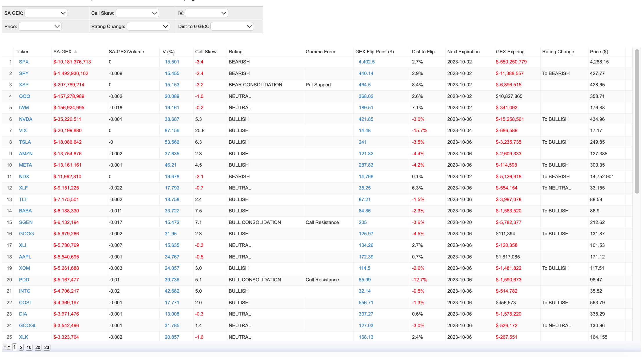
Task: Open the AAPL ticker link
Action: click(25, 257)
